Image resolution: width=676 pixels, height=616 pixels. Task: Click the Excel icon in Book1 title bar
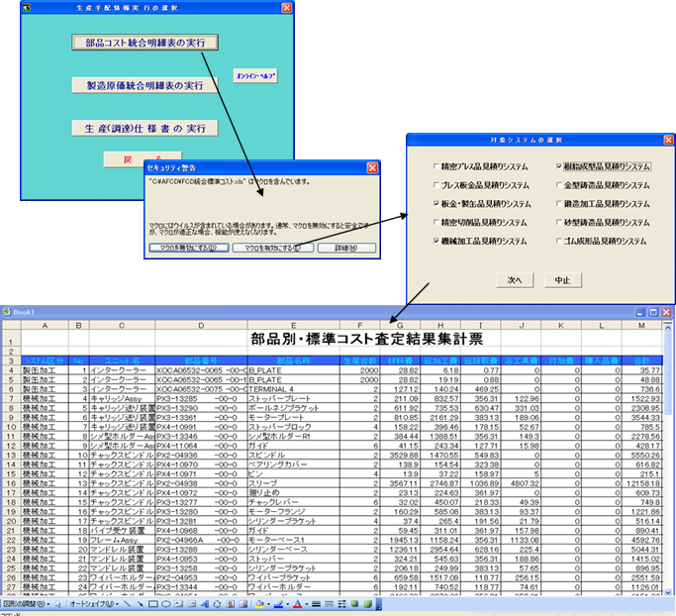pyautogui.click(x=6, y=311)
